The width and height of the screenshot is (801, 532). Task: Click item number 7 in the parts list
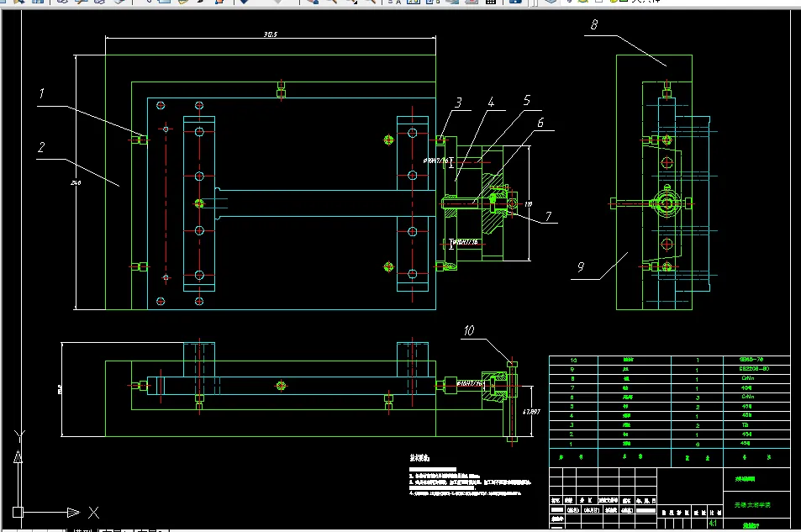tap(572, 388)
